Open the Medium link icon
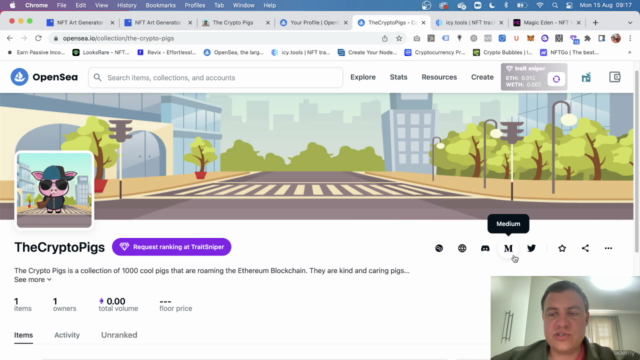Viewport: 640px width, 360px height. coord(508,248)
